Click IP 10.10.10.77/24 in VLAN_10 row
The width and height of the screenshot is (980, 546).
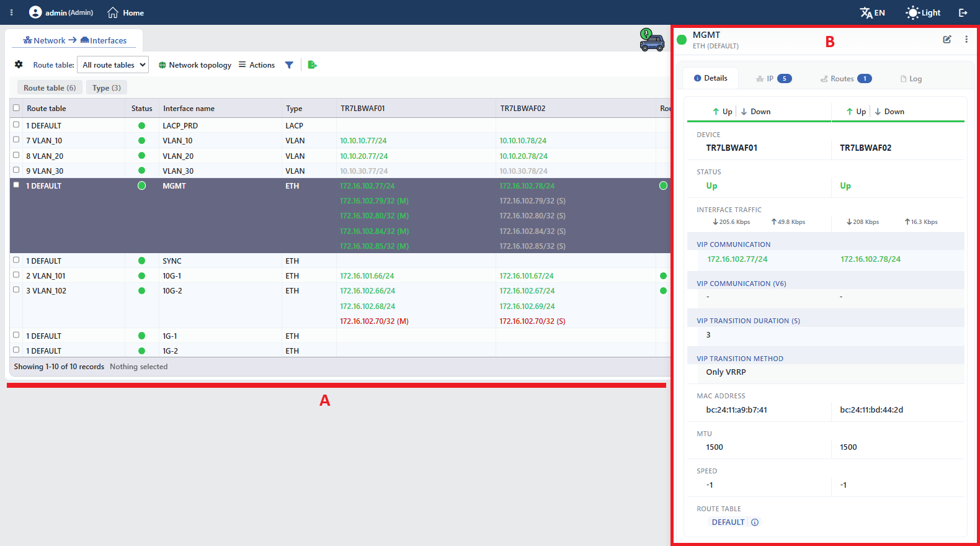click(x=363, y=141)
